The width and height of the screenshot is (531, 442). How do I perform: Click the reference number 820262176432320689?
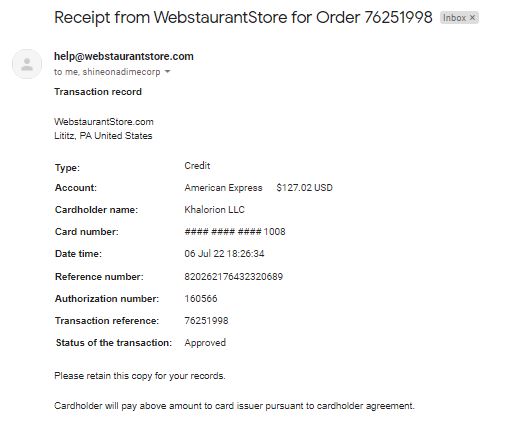coord(233,277)
